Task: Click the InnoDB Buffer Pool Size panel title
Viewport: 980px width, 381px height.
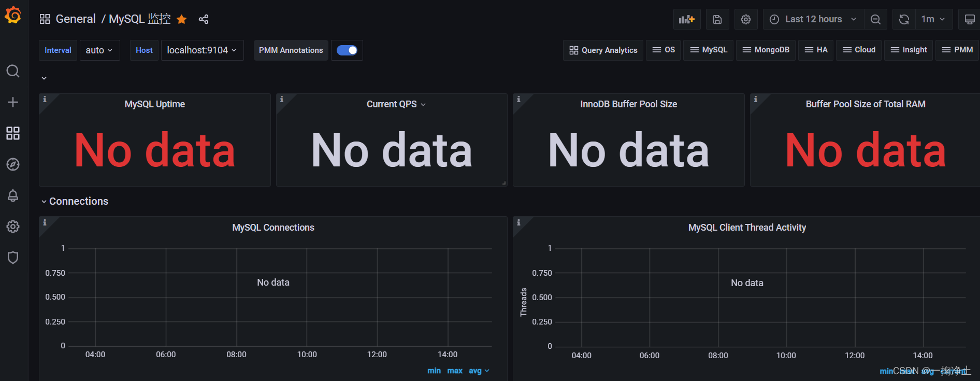Action: click(x=629, y=104)
